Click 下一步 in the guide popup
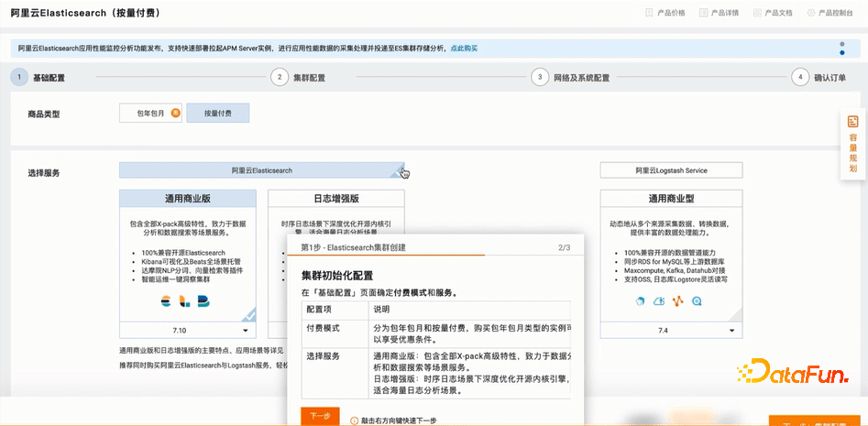 (320, 417)
